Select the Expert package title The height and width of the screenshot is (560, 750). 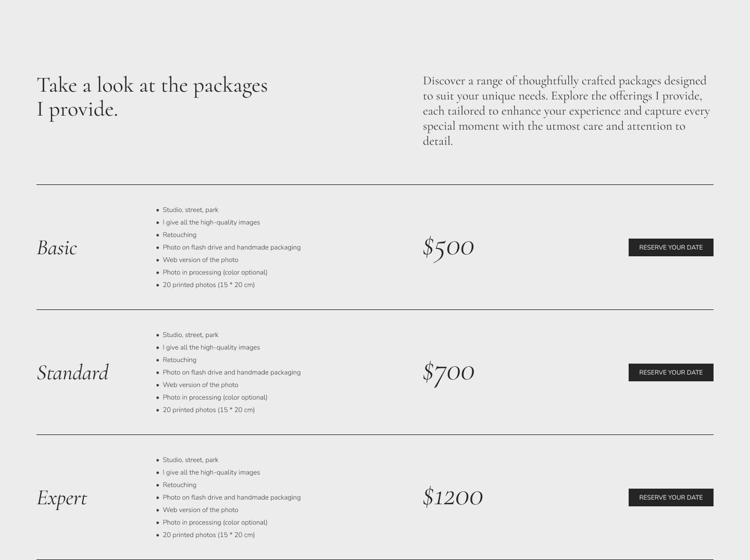[x=62, y=497]
